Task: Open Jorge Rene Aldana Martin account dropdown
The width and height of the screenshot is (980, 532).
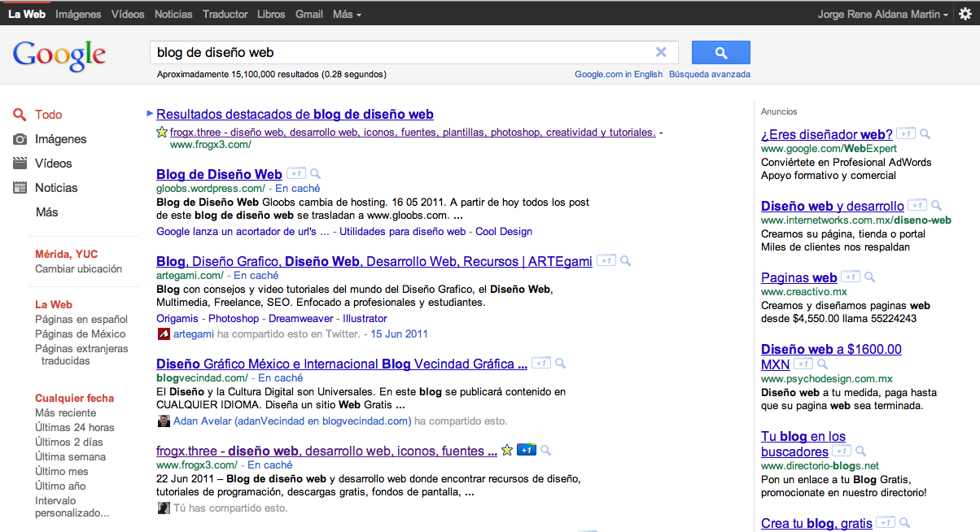Action: tap(883, 14)
